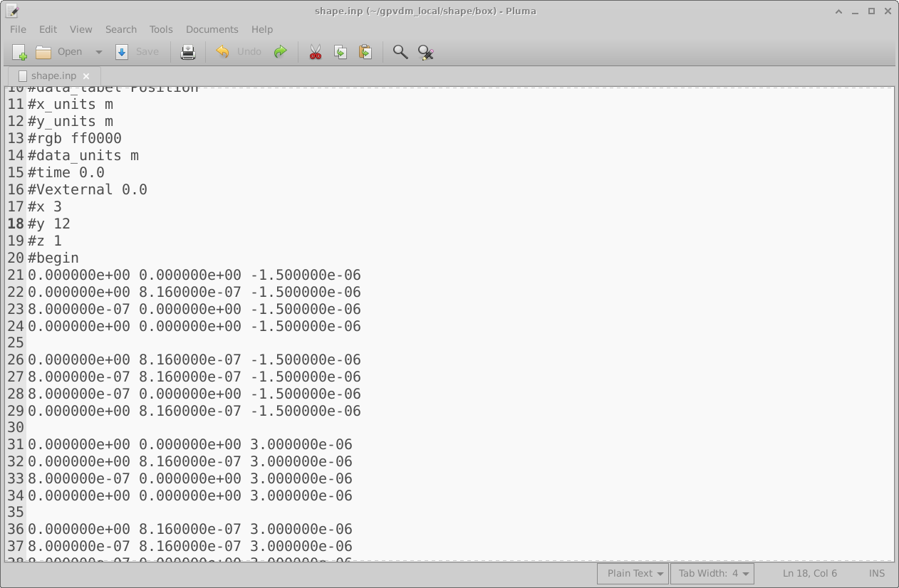
Task: Expand the Open button dropdown arrow
Action: coord(98,51)
